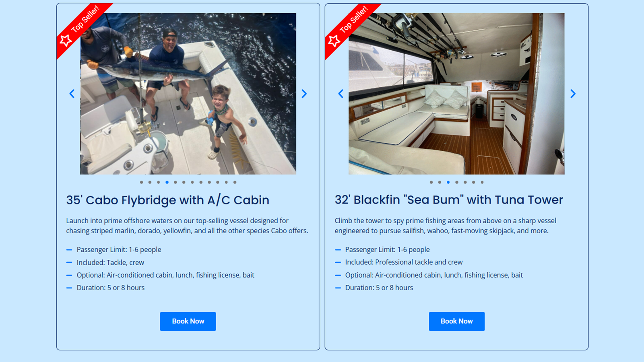Image resolution: width=644 pixels, height=362 pixels.
Task: Select the first carousel dot under the Cabo photo
Action: coord(141,182)
